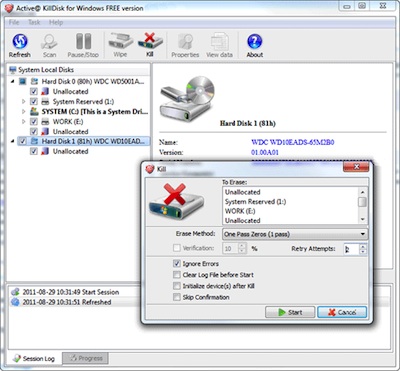Toggle the Verification checkbox
Viewport: 400px width, 371px height.
point(177,248)
